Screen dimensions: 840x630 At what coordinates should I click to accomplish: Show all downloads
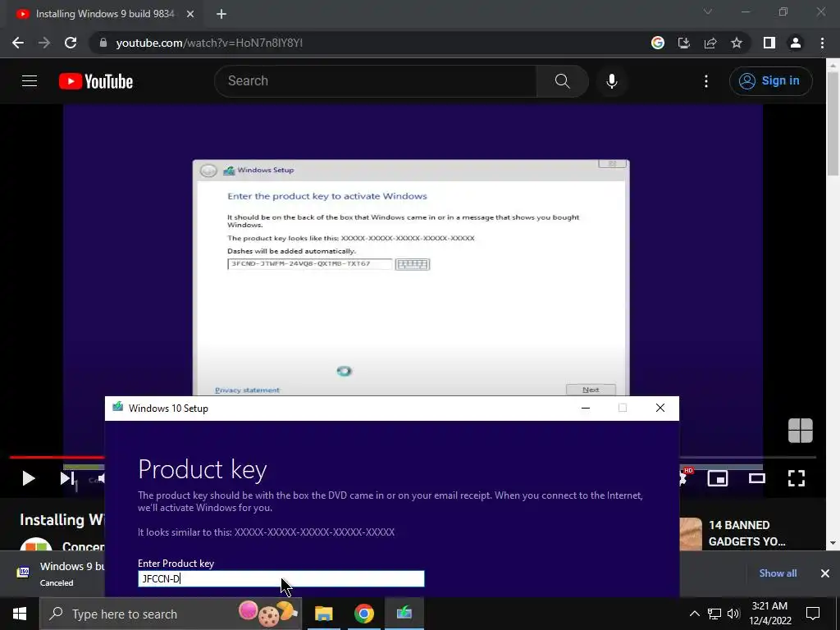click(x=778, y=573)
